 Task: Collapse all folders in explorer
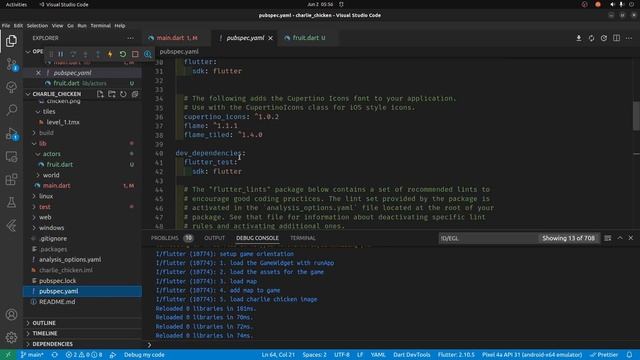tap(135, 94)
